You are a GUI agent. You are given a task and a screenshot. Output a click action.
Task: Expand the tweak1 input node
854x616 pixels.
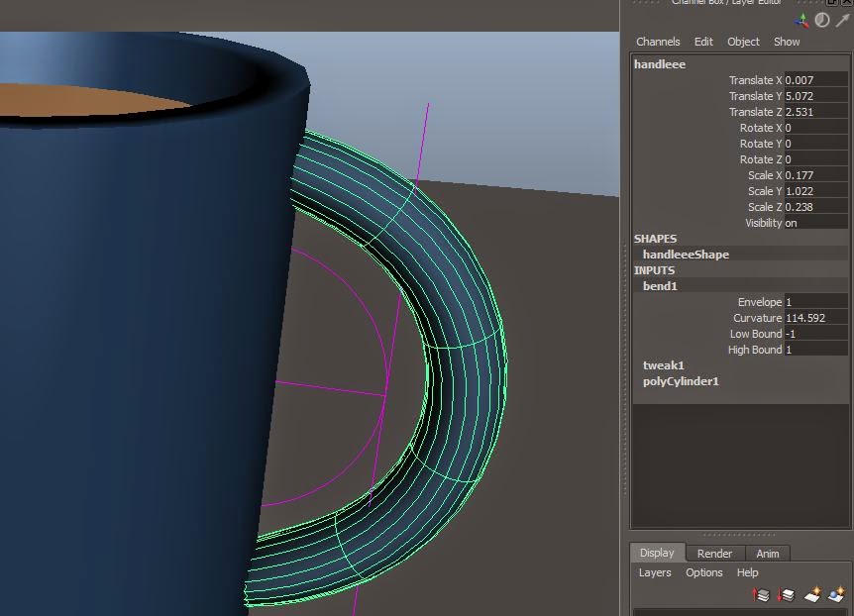(663, 364)
